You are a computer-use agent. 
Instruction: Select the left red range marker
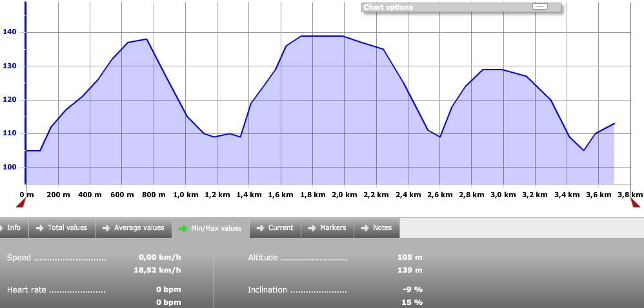pyautogui.click(x=21, y=203)
